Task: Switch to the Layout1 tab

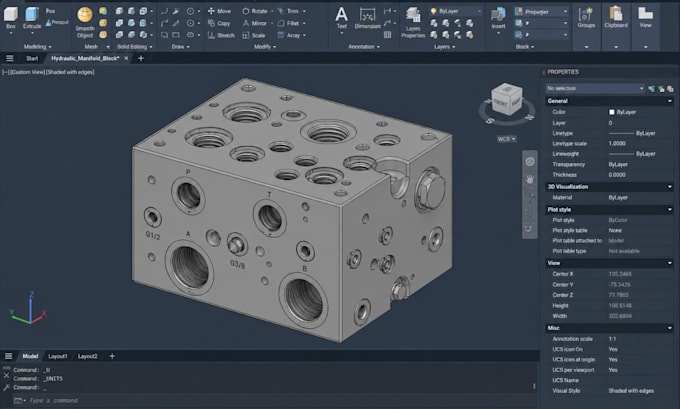Action: pos(58,356)
